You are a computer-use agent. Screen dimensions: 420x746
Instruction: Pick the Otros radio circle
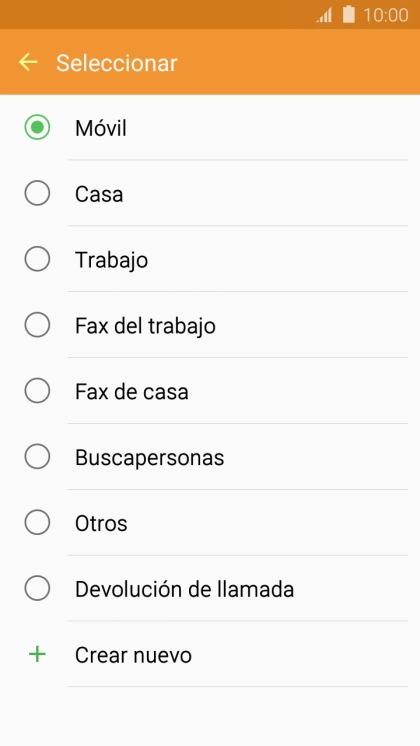tap(37, 522)
